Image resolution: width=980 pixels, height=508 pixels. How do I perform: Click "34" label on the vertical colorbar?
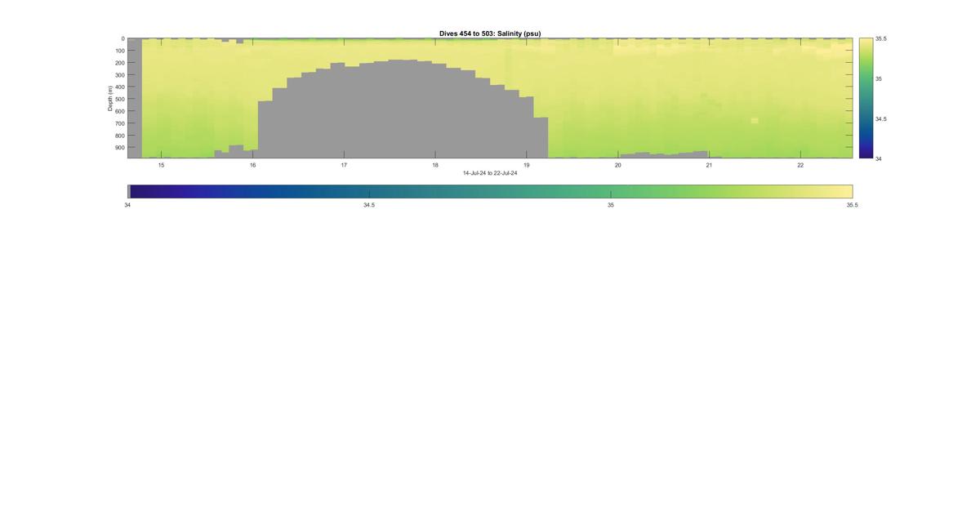click(879, 158)
